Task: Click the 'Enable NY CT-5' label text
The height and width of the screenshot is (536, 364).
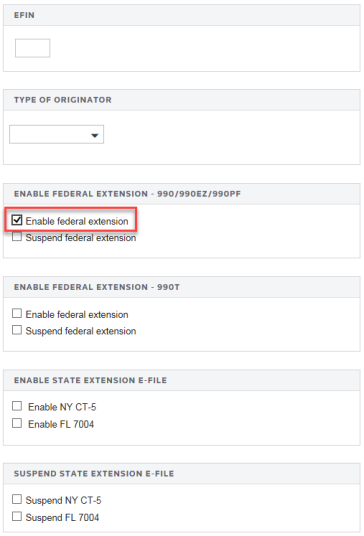Action: 62,407
